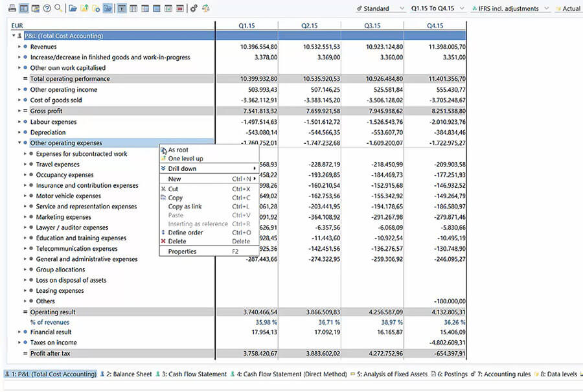The height and width of the screenshot is (392, 583).
Task: Select the Q3.15 column header
Action: (x=372, y=26)
